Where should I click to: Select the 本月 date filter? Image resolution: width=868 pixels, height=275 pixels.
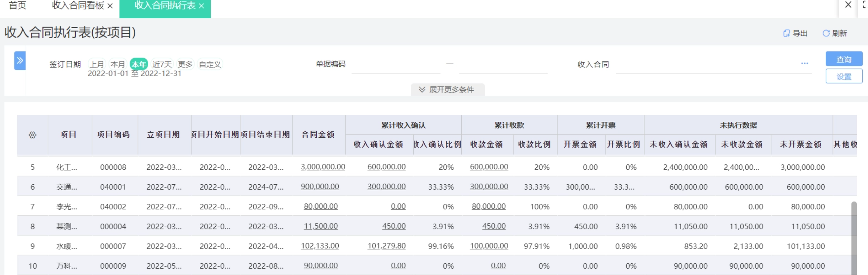click(x=117, y=64)
